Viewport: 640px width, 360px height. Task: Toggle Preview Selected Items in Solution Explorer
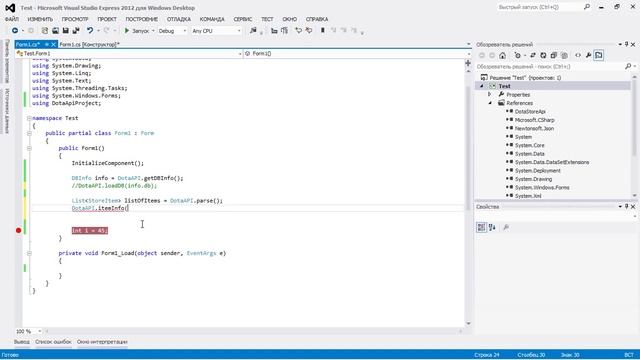(599, 56)
